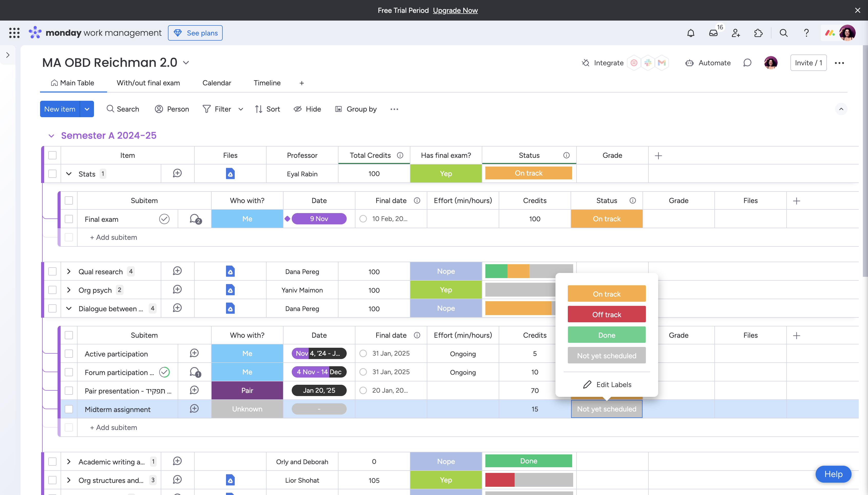Open the notifications bell
Image resolution: width=868 pixels, height=495 pixels.
tap(690, 33)
